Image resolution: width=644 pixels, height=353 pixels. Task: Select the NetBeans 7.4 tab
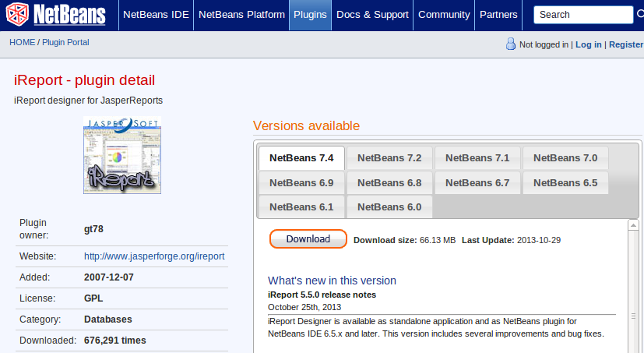coord(301,158)
